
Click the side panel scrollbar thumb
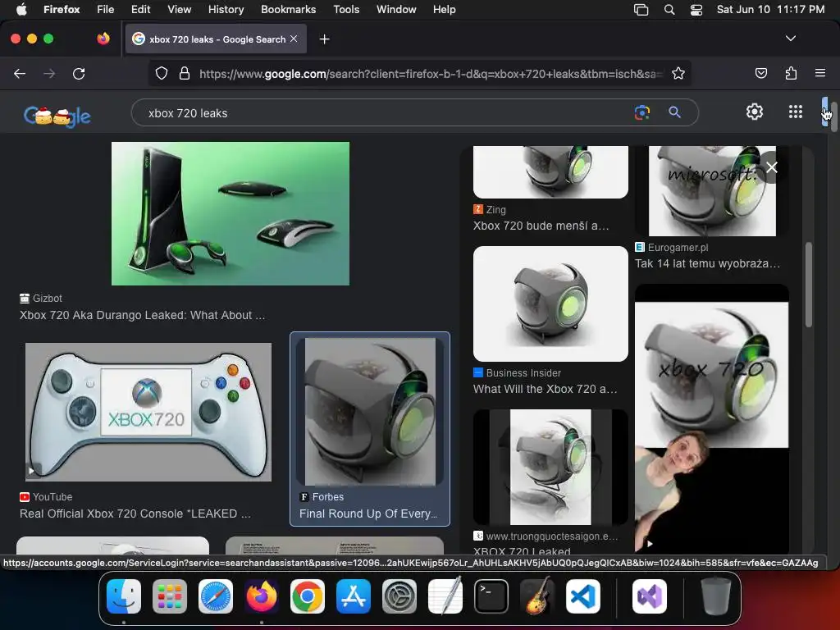click(x=808, y=285)
